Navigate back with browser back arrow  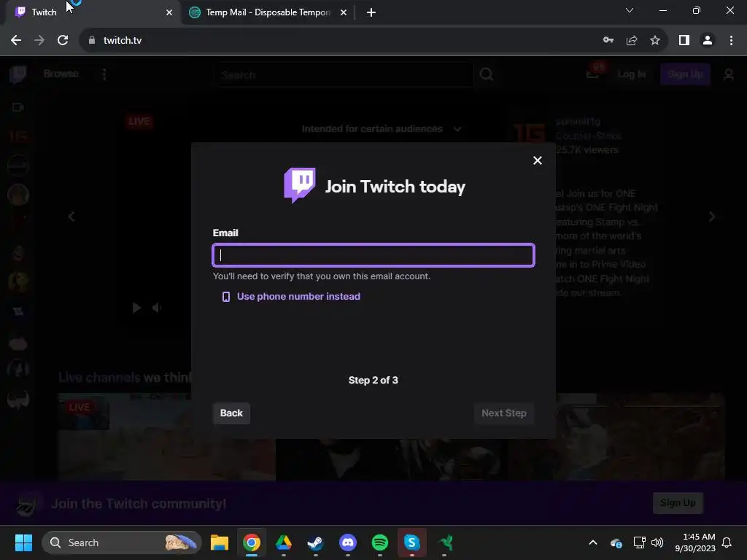coord(16,40)
